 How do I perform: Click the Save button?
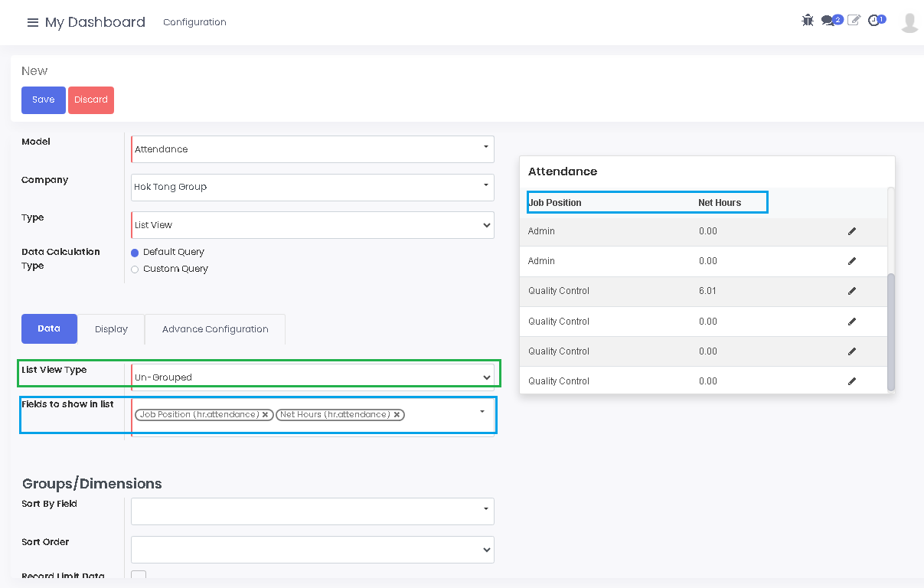[44, 100]
